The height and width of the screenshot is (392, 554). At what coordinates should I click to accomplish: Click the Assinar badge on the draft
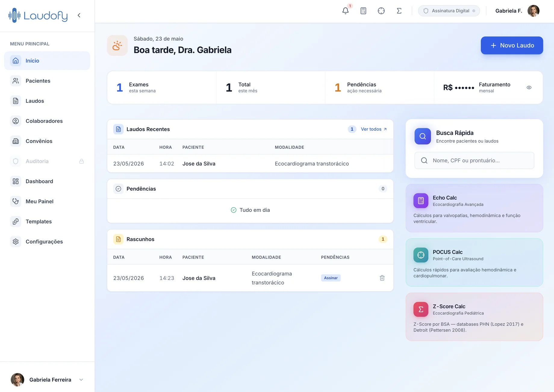(331, 278)
